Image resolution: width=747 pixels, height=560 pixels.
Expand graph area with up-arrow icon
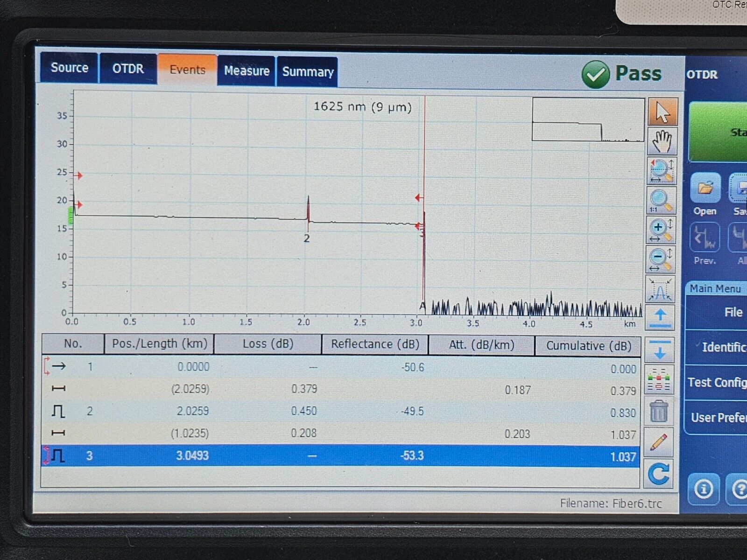tap(660, 318)
